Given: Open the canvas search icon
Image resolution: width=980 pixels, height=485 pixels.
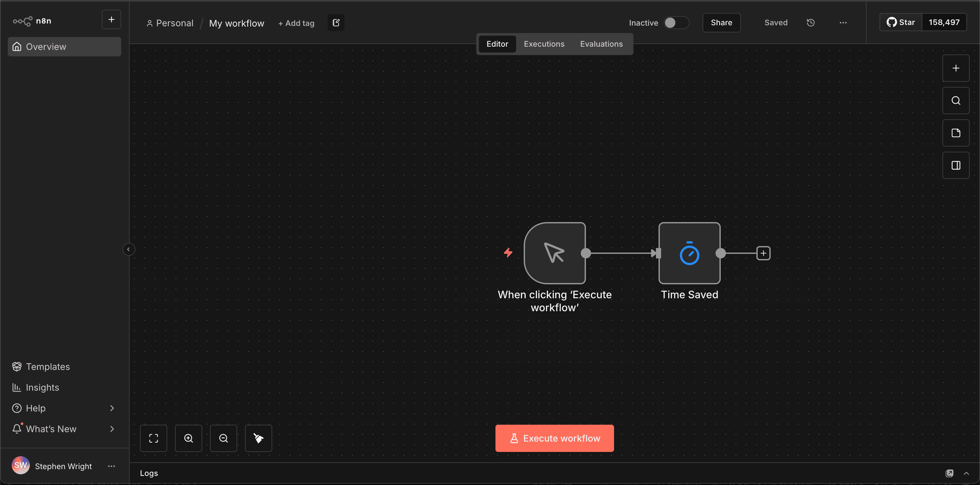Looking at the screenshot, I should pos(955,101).
